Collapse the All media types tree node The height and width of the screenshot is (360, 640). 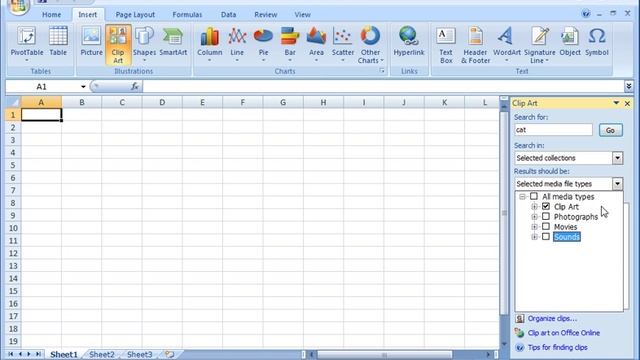coord(522,197)
